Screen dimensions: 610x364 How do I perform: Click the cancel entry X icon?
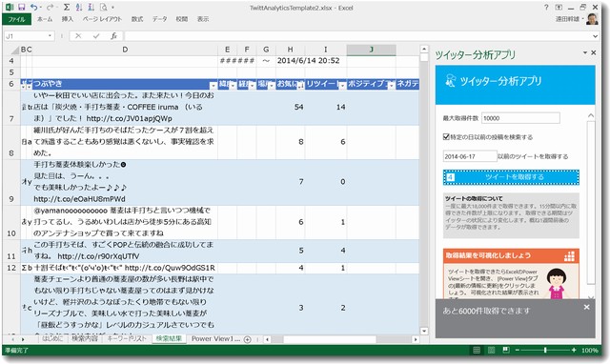tap(78, 36)
